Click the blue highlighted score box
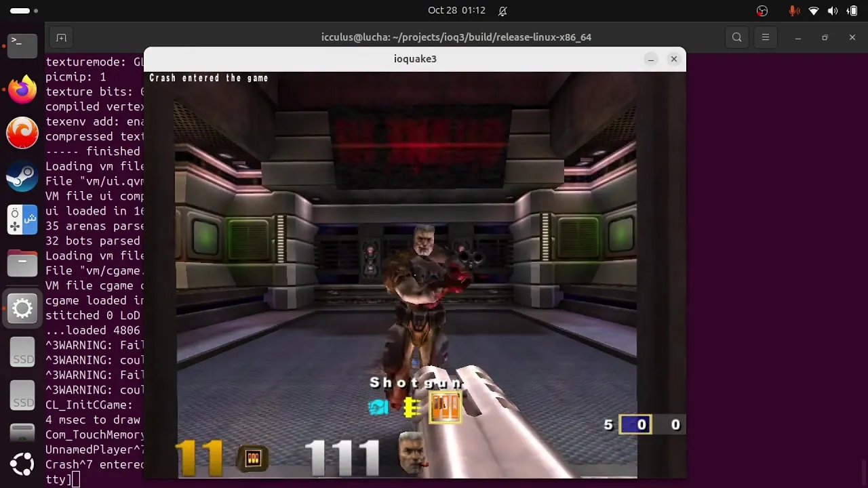Viewport: 868px width, 488px height. coord(635,425)
